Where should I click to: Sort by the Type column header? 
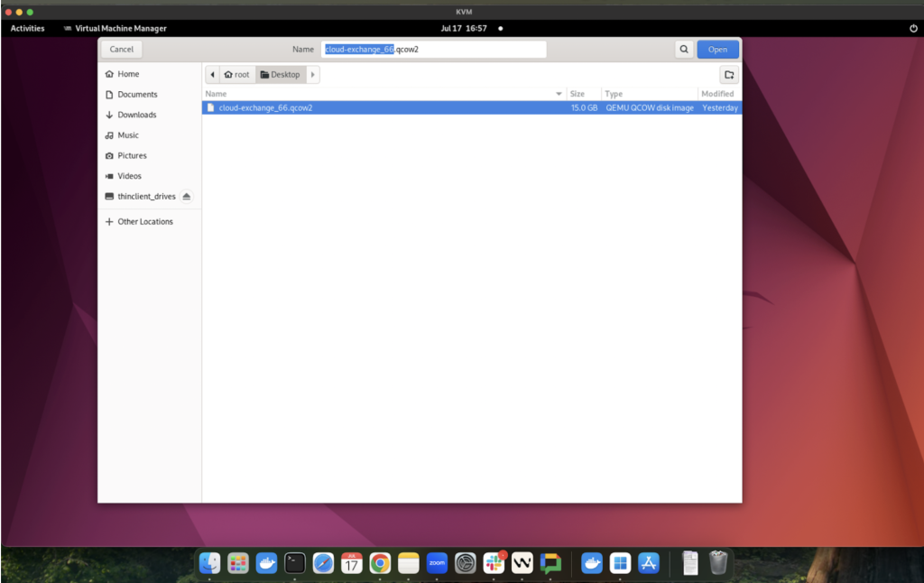point(650,94)
